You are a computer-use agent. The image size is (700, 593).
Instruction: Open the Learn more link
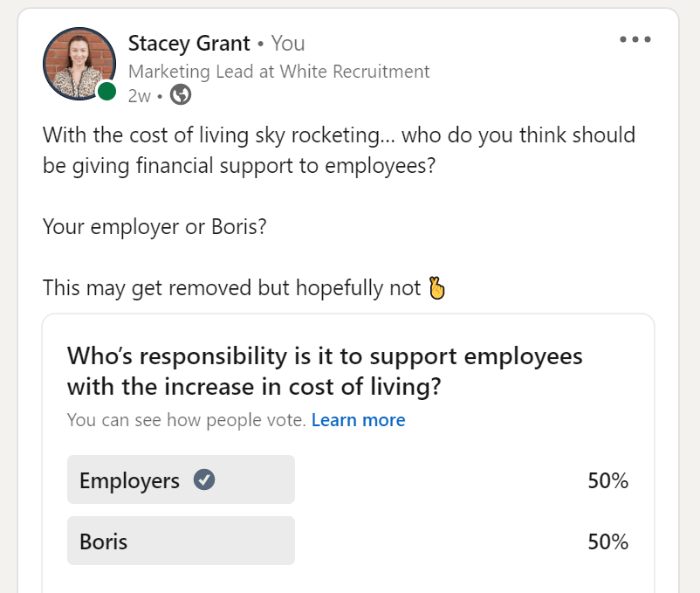(x=358, y=420)
